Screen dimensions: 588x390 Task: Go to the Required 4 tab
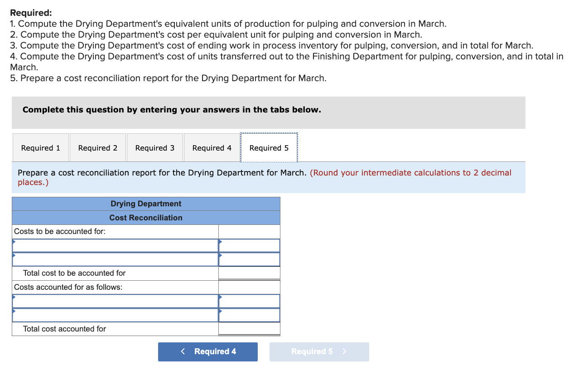click(212, 148)
